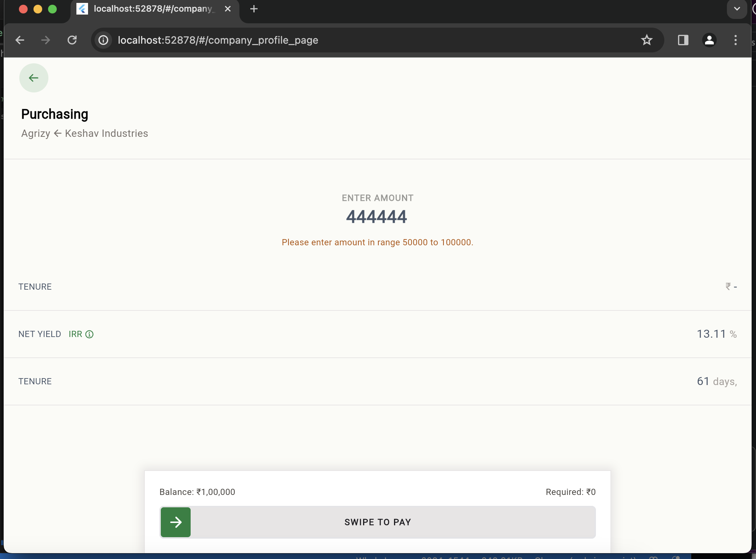Open the browser profile avatar
Image resolution: width=756 pixels, height=559 pixels.
coord(709,40)
